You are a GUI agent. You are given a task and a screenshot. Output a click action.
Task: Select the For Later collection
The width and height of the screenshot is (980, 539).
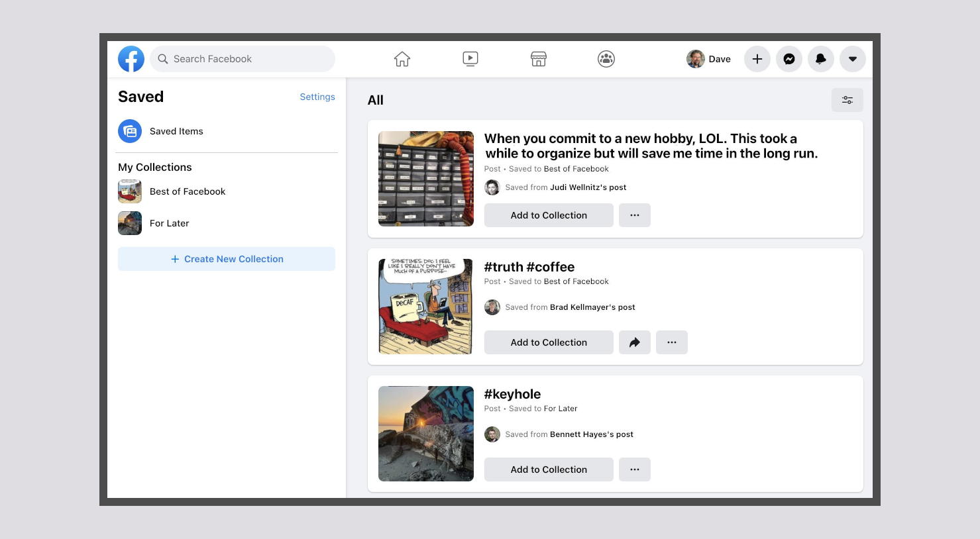(x=169, y=223)
